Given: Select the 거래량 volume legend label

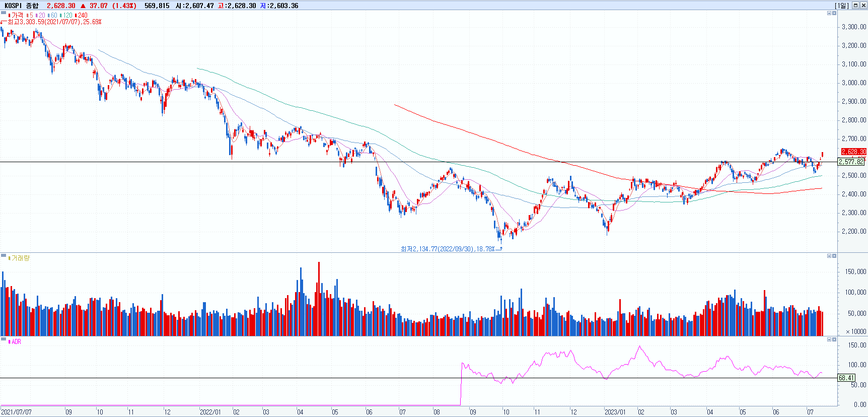Looking at the screenshot, I should pyautogui.click(x=19, y=258).
